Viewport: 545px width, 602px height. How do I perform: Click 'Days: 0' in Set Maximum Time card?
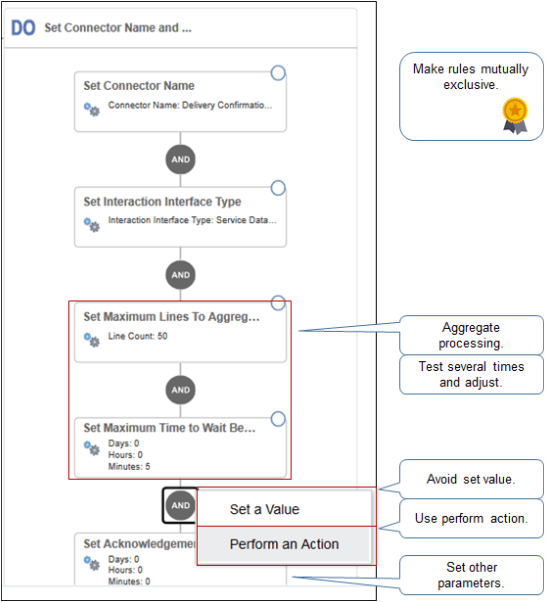pos(124,443)
